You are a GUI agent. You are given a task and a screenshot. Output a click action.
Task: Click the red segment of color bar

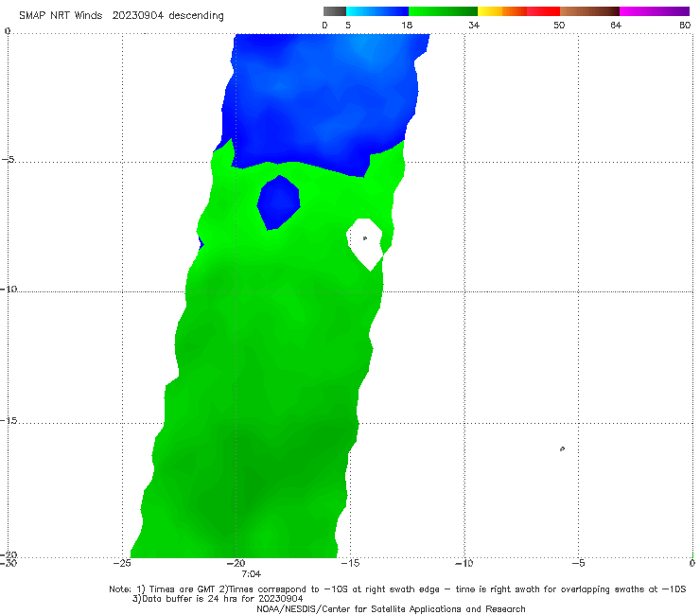[x=543, y=11]
